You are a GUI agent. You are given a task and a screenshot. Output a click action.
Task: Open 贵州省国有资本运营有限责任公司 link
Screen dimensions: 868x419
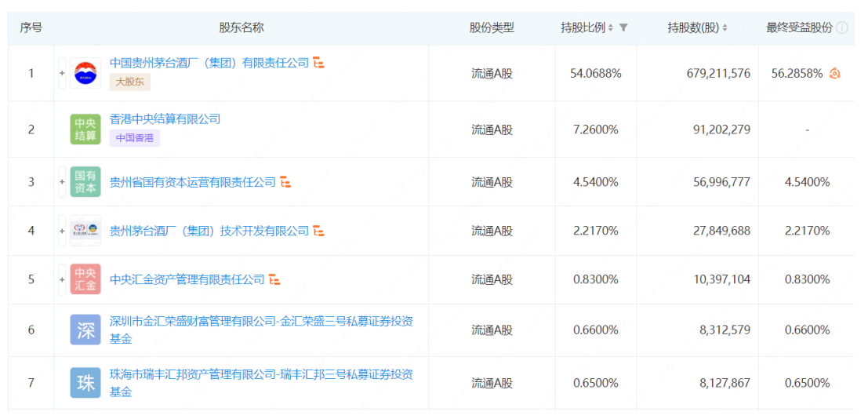[193, 182]
